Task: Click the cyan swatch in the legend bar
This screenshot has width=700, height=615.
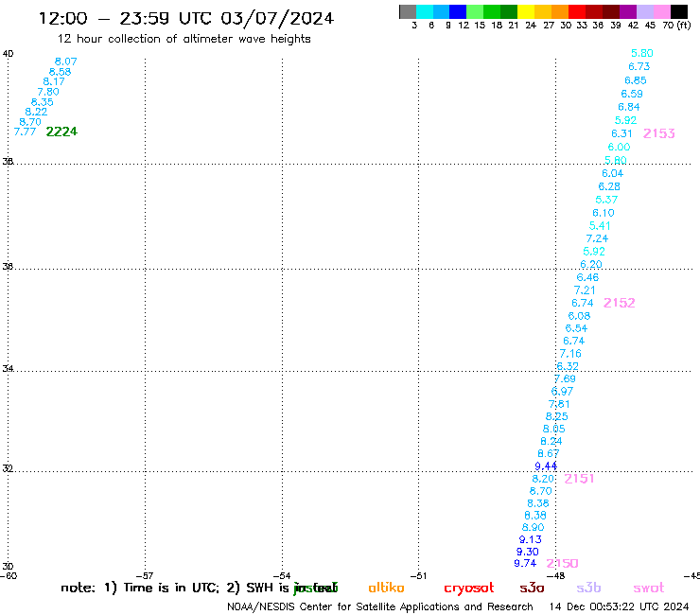Action: pos(425,11)
